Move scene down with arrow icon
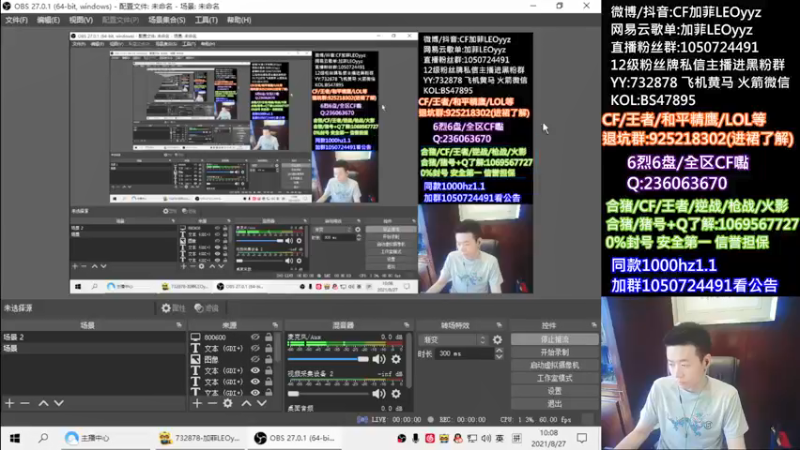Screen dimensions: 800x450 (59, 403)
